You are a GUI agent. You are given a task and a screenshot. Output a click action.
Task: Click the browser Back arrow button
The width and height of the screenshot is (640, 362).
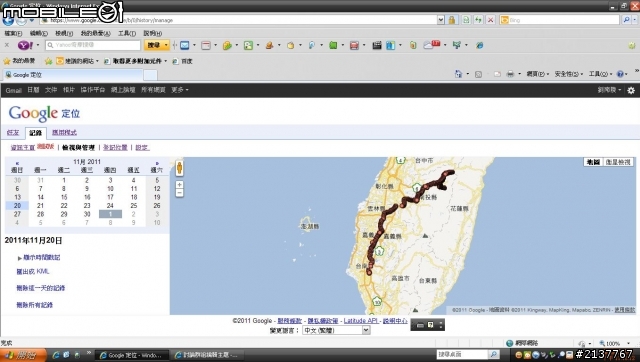pyautogui.click(x=8, y=20)
